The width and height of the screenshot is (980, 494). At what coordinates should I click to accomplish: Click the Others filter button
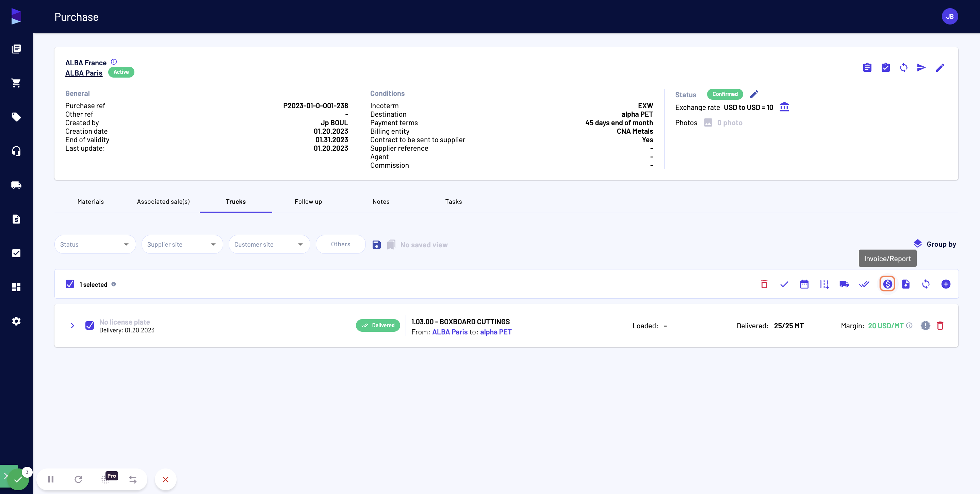(341, 244)
